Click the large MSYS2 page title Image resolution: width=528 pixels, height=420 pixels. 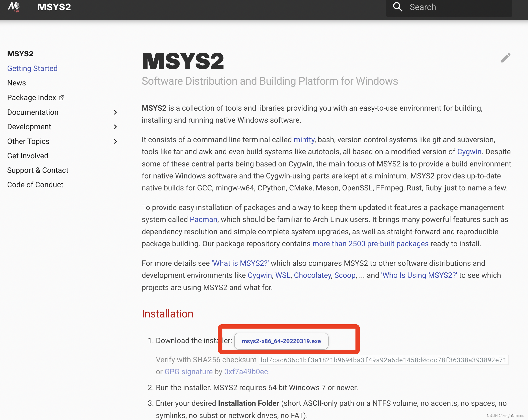(183, 61)
